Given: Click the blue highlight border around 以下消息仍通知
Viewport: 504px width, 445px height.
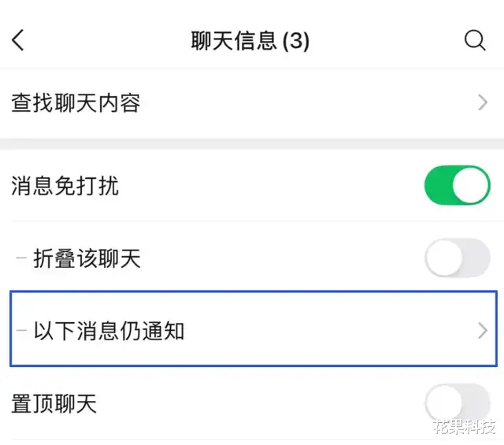Looking at the screenshot, I should [252, 291].
